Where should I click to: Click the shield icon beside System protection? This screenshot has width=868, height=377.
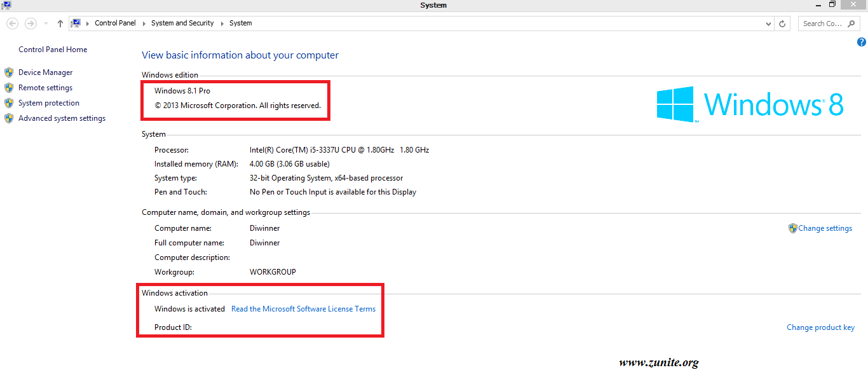click(x=9, y=103)
